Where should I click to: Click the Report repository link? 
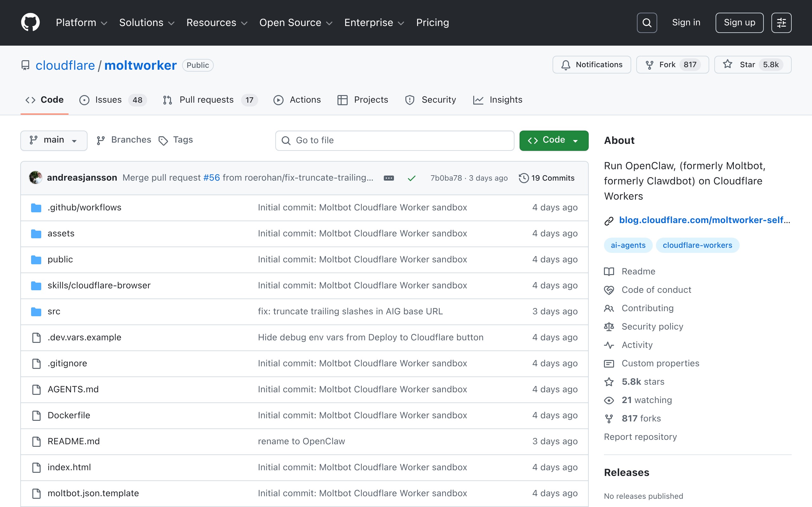click(640, 436)
